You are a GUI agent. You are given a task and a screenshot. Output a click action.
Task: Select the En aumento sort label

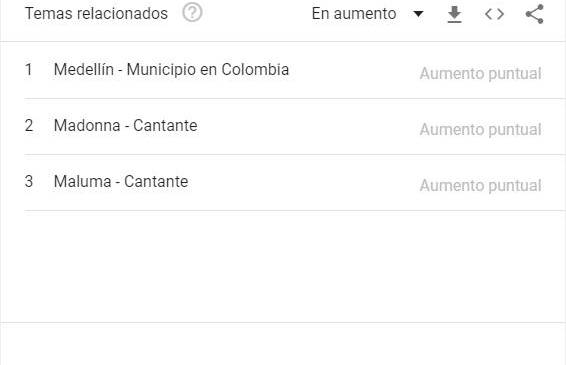pyautogui.click(x=354, y=14)
